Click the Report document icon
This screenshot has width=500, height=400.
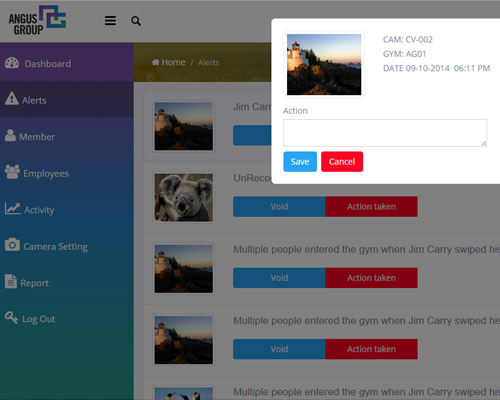tap(11, 281)
